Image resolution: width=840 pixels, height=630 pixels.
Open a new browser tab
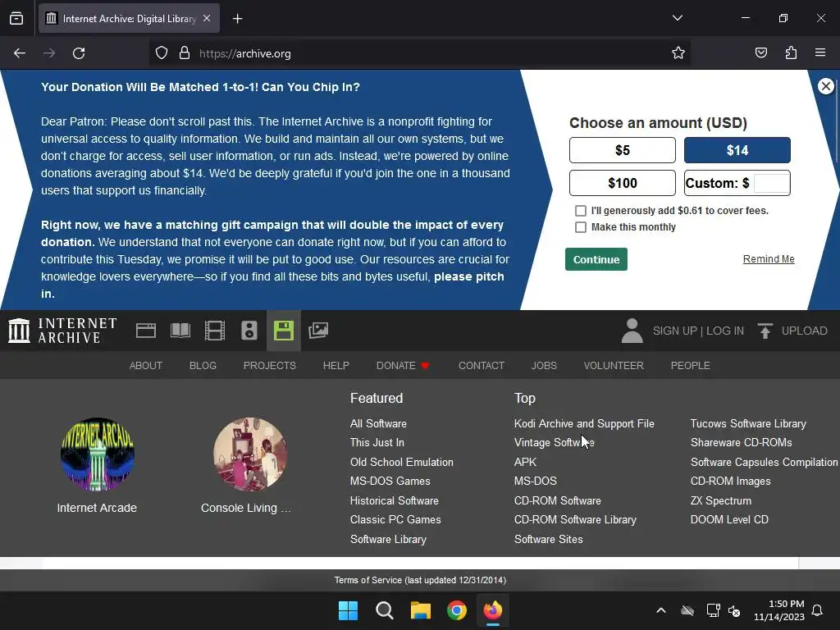237,19
